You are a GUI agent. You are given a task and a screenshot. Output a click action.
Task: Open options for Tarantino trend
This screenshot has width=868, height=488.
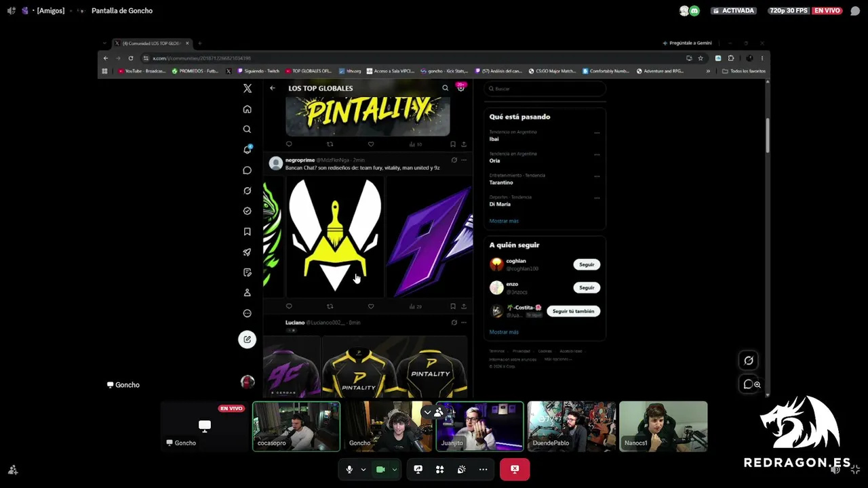tap(597, 176)
